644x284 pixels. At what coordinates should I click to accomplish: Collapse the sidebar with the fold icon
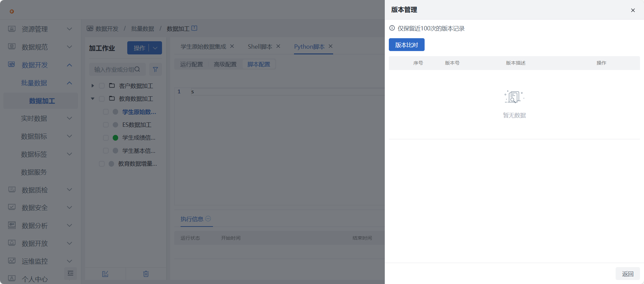(71, 274)
